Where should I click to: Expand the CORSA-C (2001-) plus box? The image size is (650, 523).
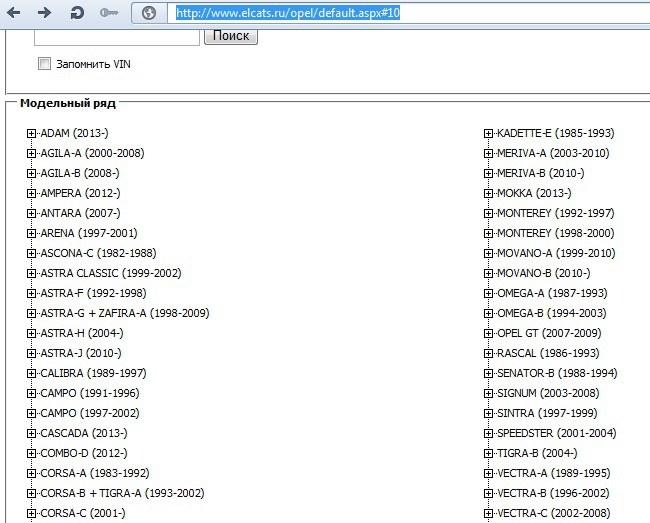[x=32, y=513]
